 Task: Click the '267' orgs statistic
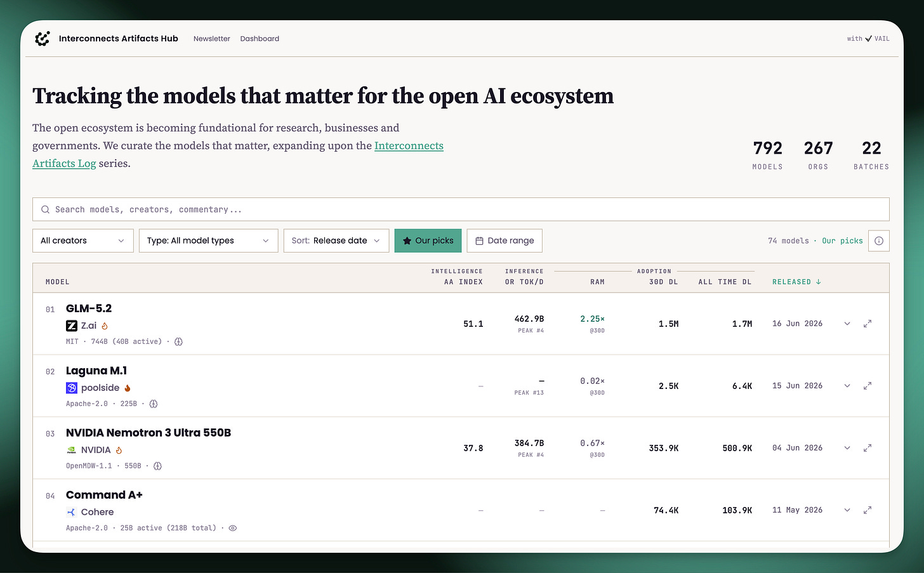818,148
